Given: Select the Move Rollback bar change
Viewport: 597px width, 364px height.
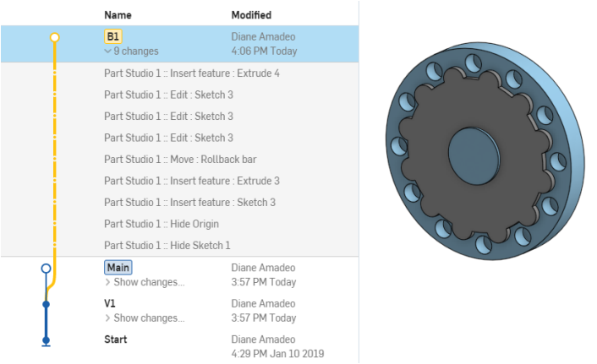Looking at the screenshot, I should tap(180, 159).
